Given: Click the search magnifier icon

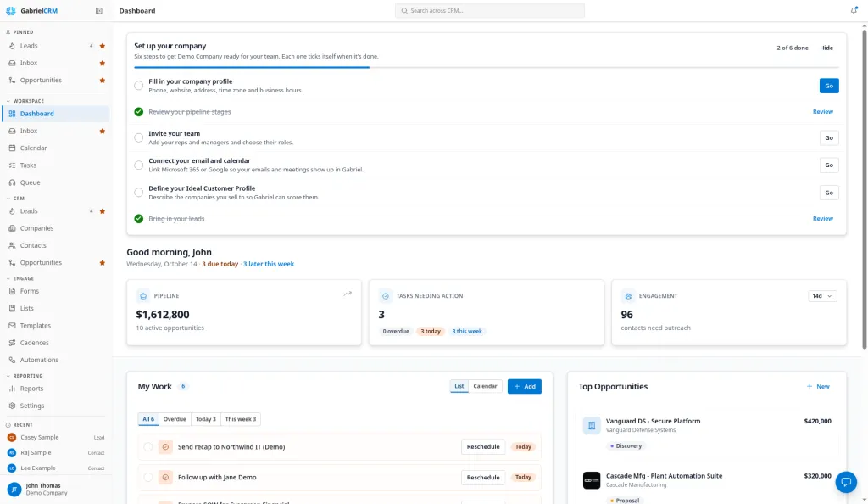Looking at the screenshot, I should (404, 10).
